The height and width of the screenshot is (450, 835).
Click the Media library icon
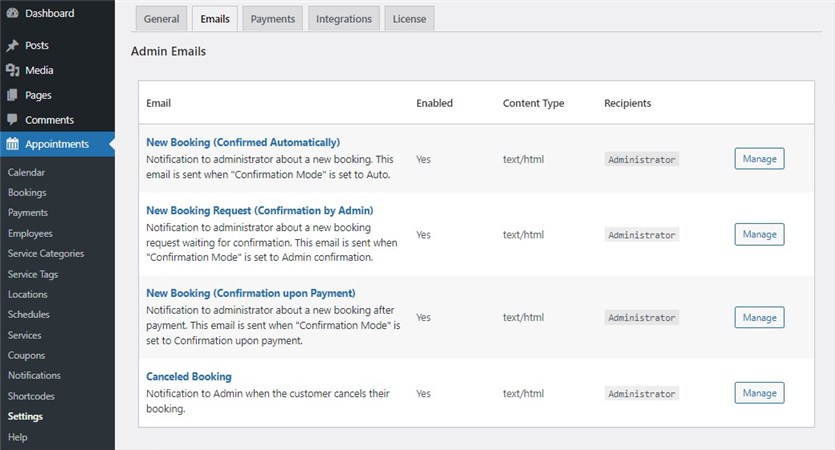tap(12, 71)
